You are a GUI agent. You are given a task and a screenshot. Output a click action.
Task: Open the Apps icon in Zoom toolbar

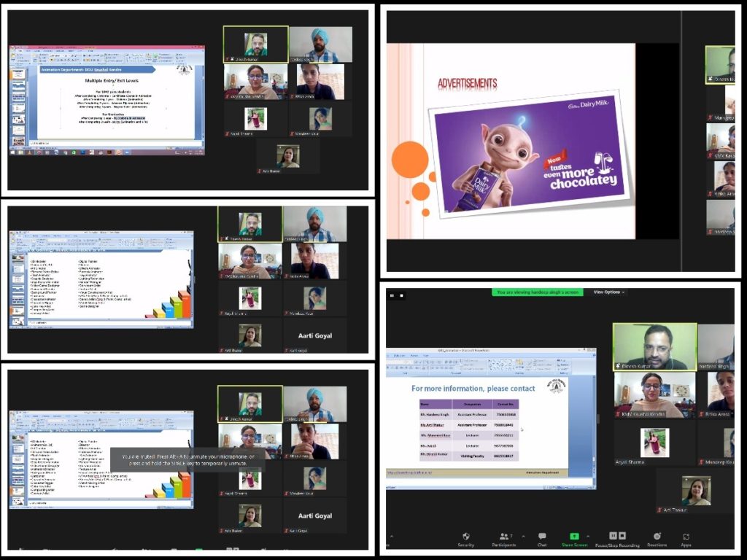point(686,536)
